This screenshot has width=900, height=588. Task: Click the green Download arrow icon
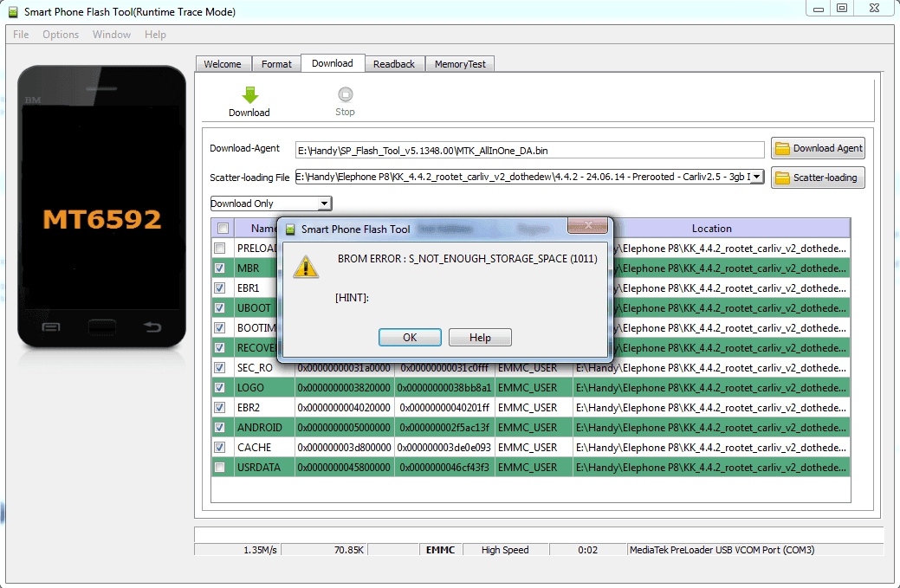click(x=249, y=94)
